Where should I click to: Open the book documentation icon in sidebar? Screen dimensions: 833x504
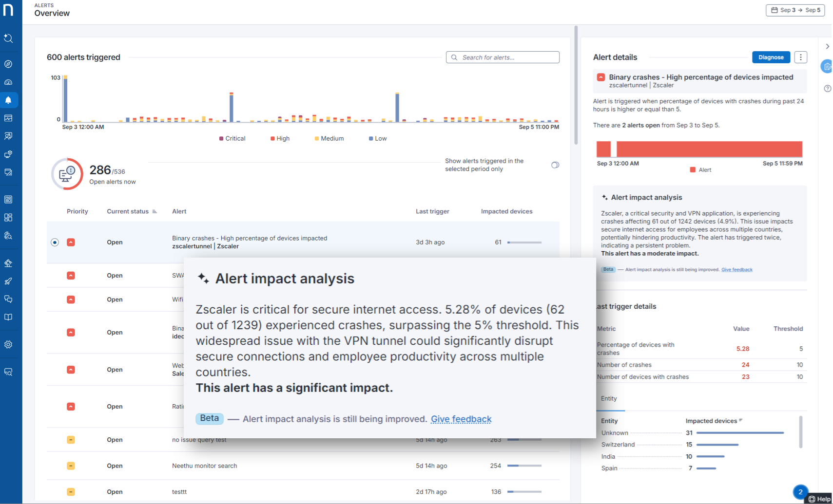coord(9,317)
